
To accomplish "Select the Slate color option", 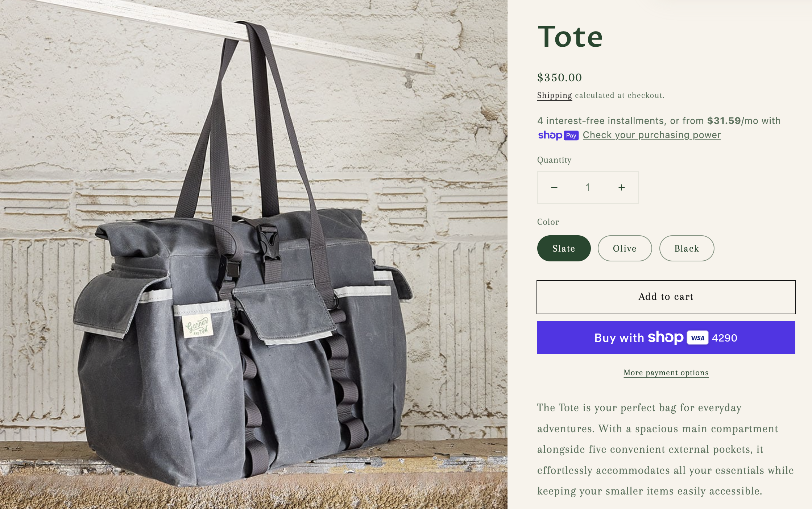I will coord(564,248).
